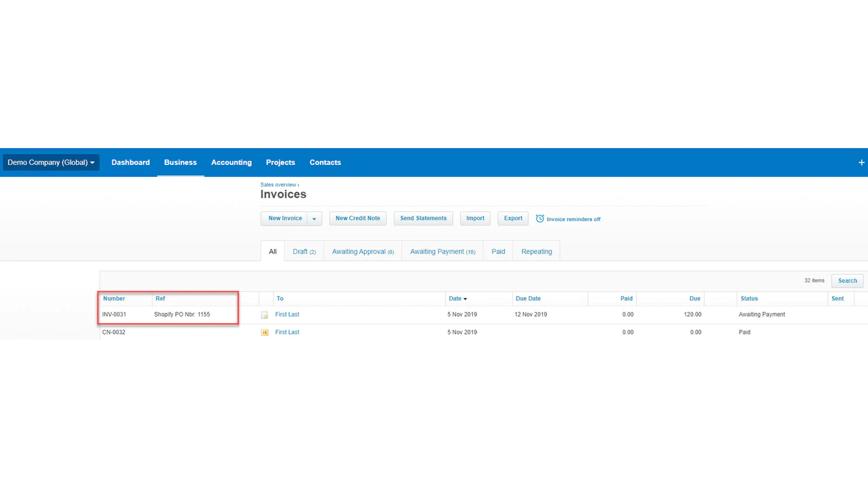
Task: Click the New Credit Note button
Action: click(x=358, y=218)
